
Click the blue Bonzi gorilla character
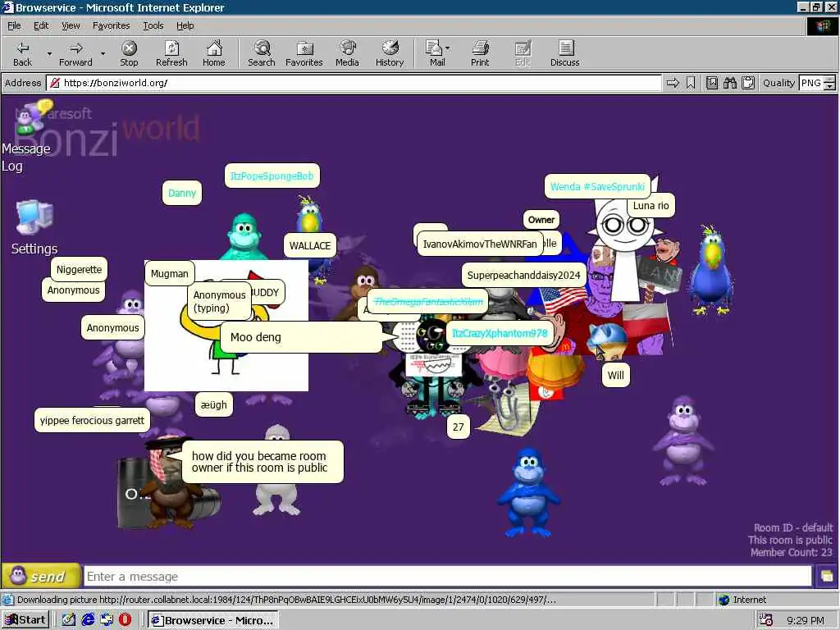coord(528,492)
